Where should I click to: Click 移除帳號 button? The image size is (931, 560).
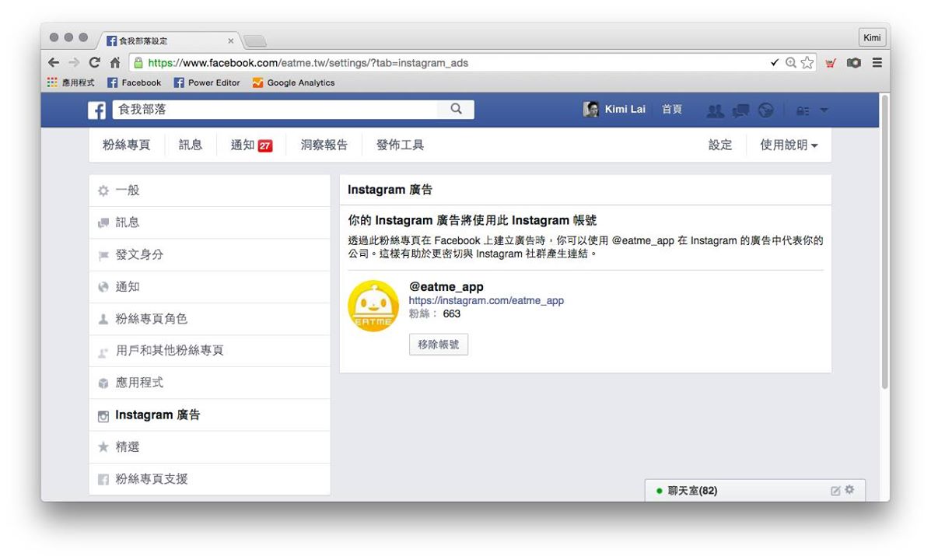pos(439,345)
